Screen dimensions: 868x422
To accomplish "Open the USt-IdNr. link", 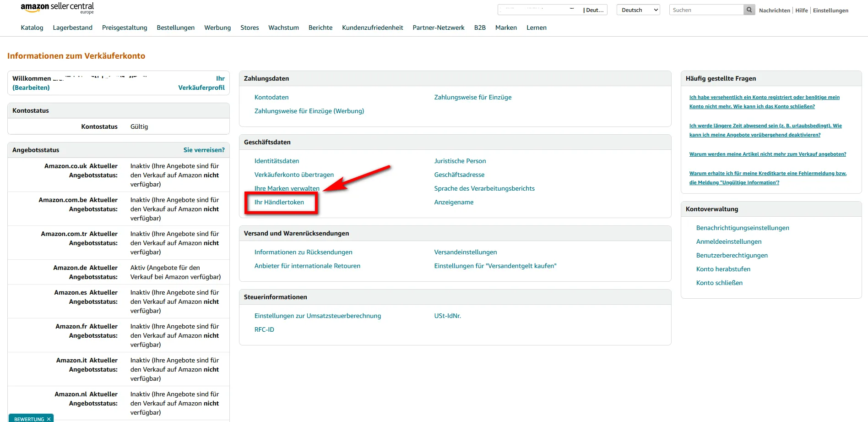I will (447, 316).
